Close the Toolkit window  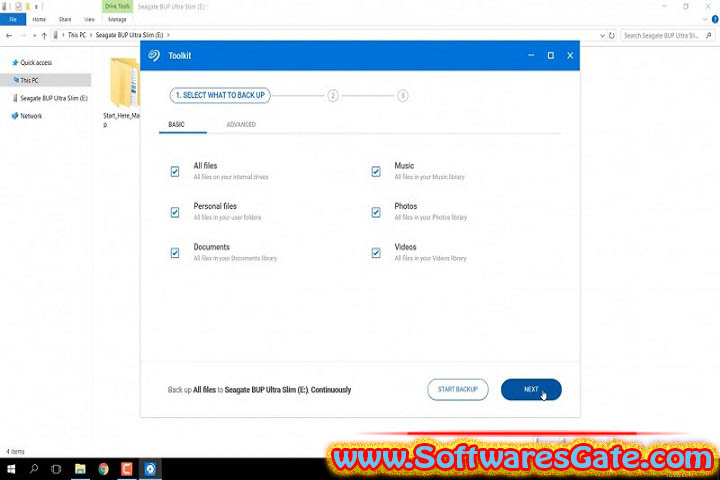point(570,56)
